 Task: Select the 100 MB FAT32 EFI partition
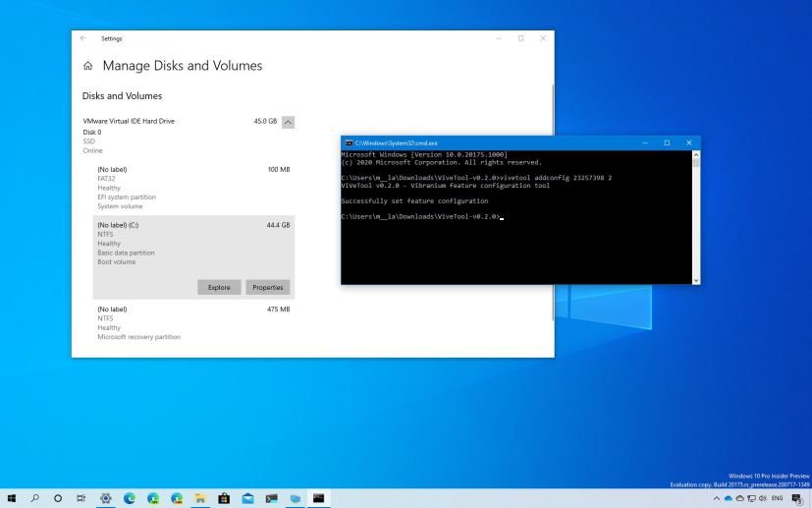[x=193, y=188]
